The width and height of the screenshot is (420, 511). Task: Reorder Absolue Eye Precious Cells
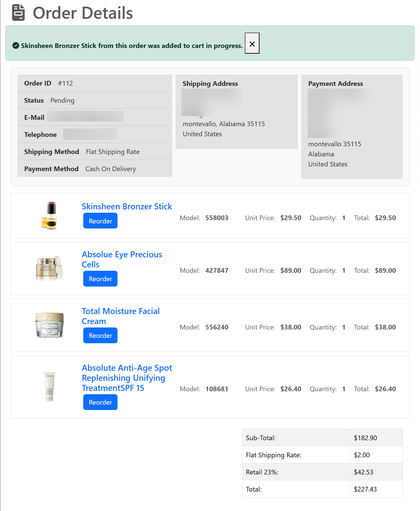(x=100, y=279)
